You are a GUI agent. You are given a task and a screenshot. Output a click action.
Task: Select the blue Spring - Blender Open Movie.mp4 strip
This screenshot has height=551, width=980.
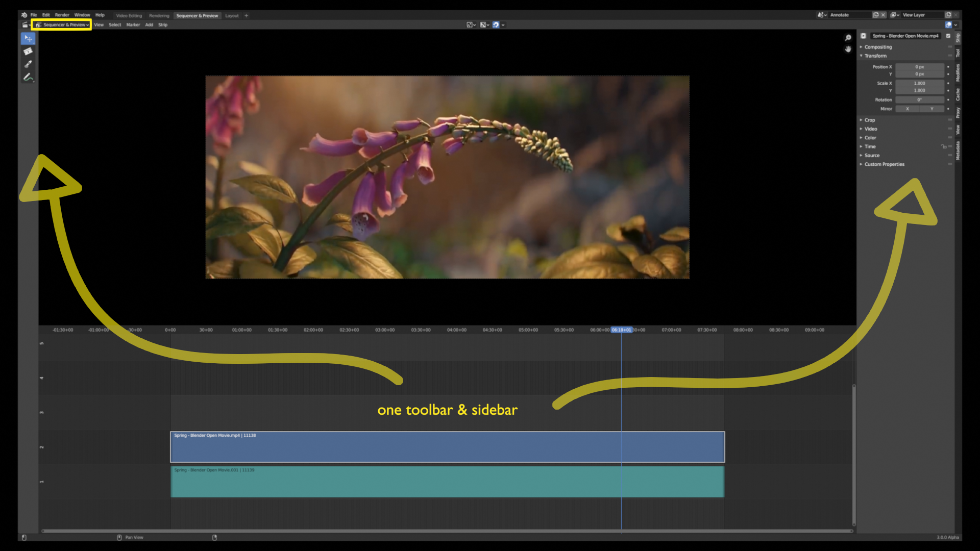point(447,447)
